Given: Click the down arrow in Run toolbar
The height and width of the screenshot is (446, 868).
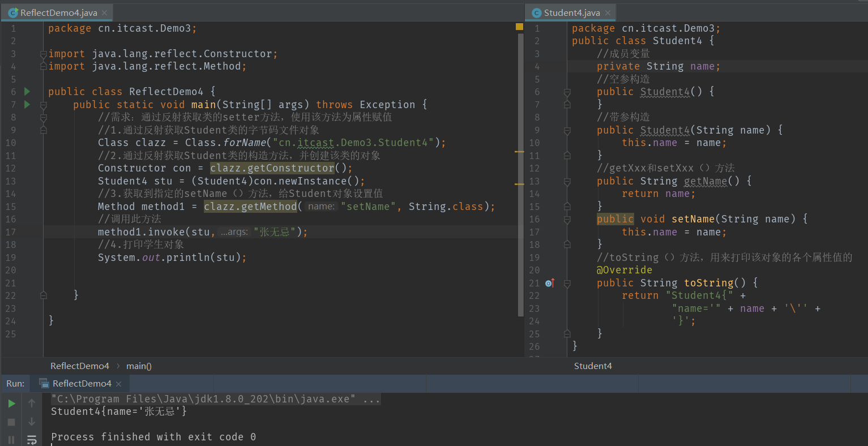Looking at the screenshot, I should pyautogui.click(x=32, y=422).
